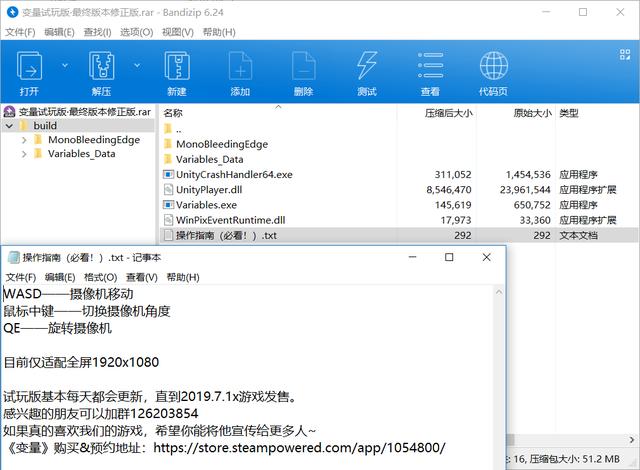This screenshot has width=640, height=470.
Task: Select Variables.exe in the file list
Action: coord(207,204)
